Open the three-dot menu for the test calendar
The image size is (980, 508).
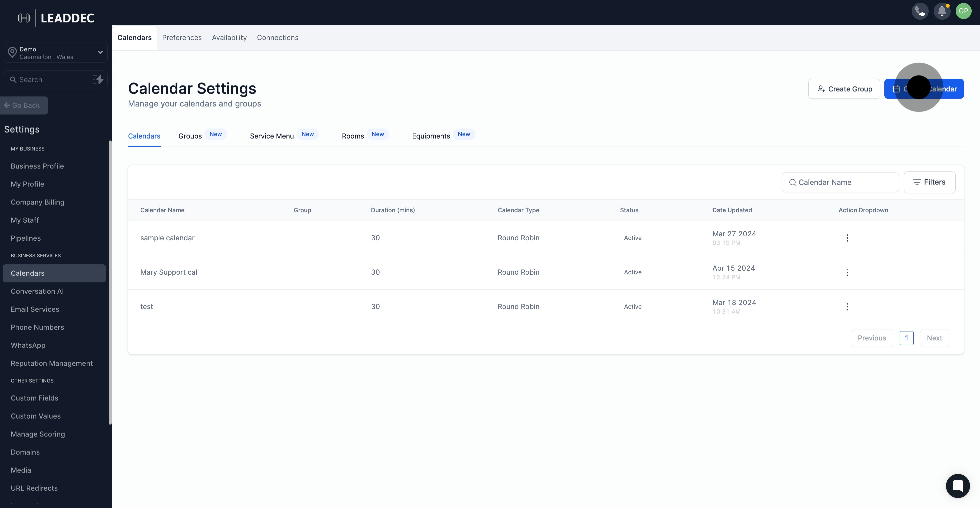coord(847,306)
